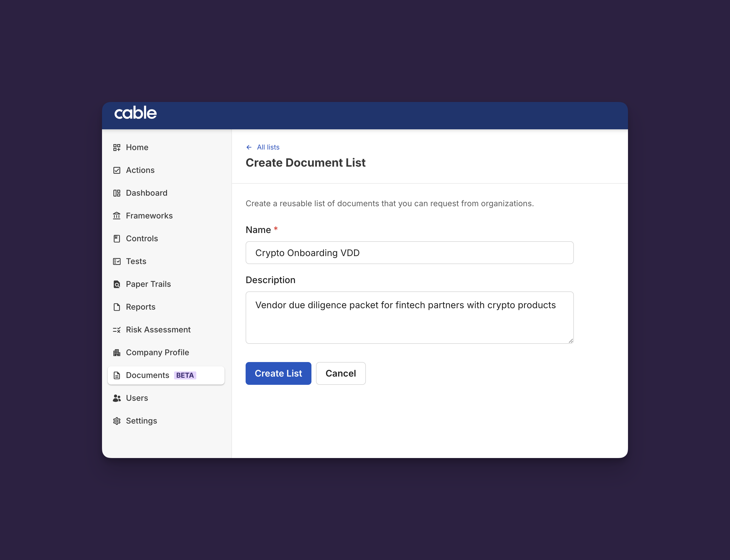Click the Company Profile building icon
The height and width of the screenshot is (560, 730).
[117, 353]
